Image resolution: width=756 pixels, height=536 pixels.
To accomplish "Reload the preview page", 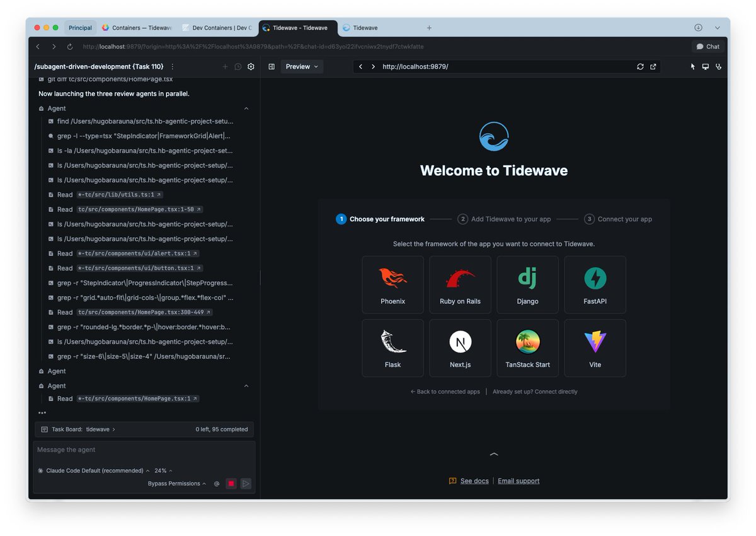I will coord(640,66).
